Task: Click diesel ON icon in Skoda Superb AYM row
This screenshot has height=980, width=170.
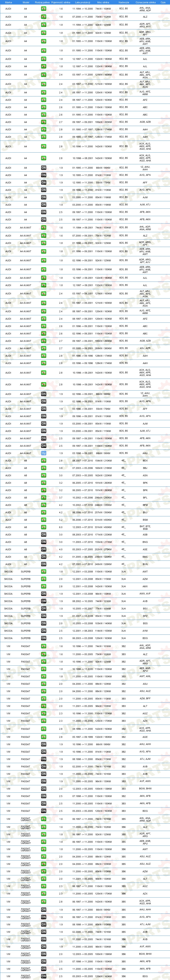Action: [44, 631]
